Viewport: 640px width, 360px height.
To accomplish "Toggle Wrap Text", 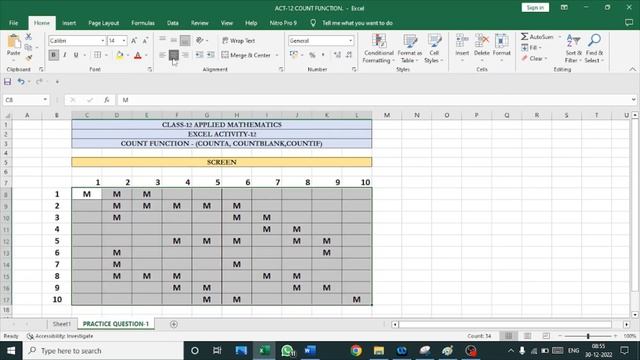I will pyautogui.click(x=238, y=40).
